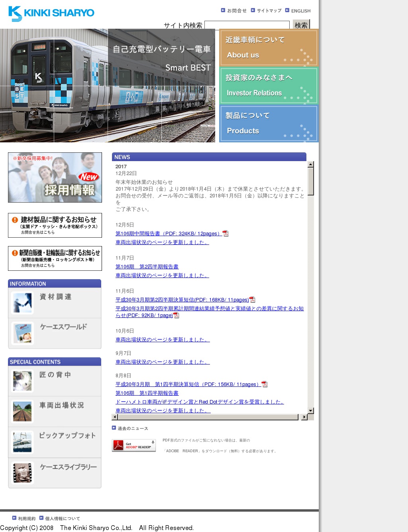Image resolution: width=408 pixels, height=532 pixels.
Task: Open the サイトマップ sitemap link
Action: 269,11
